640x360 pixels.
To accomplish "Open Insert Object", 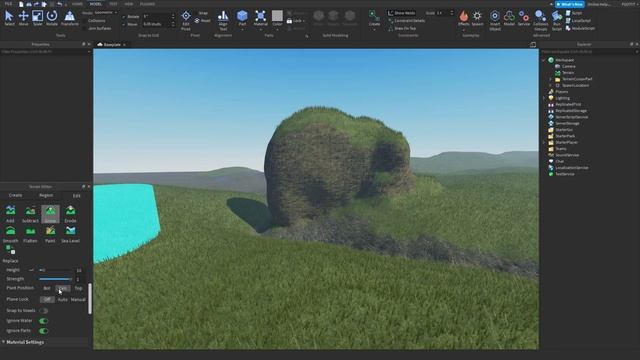I will pyautogui.click(x=495, y=20).
